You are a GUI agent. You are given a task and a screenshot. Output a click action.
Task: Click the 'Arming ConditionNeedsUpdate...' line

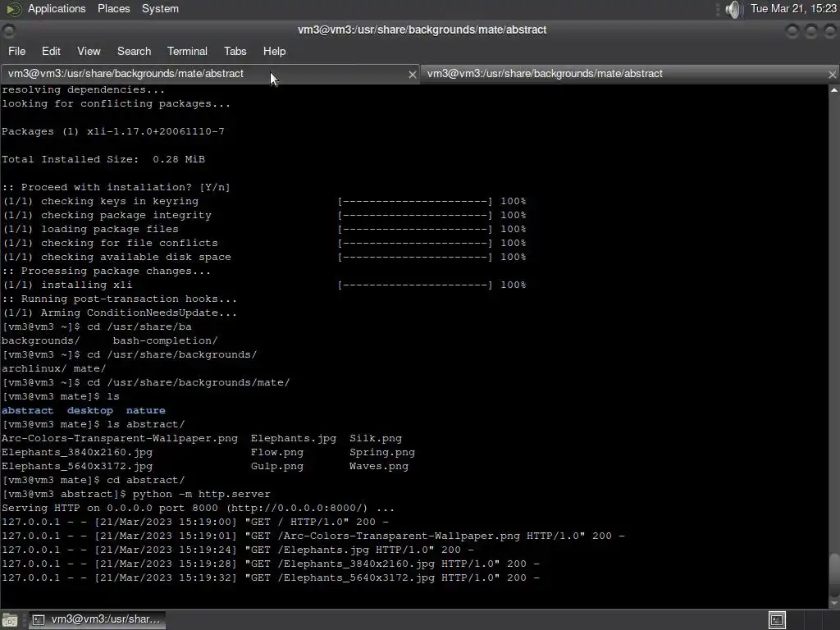pyautogui.click(x=120, y=313)
